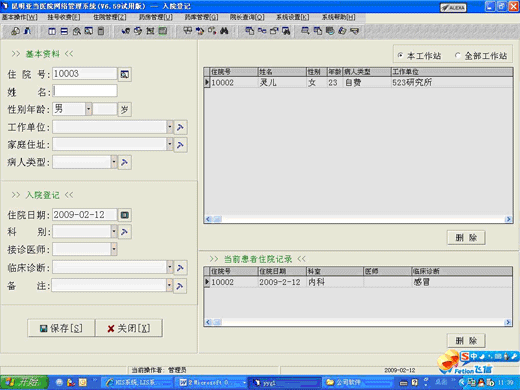Click 当前操作者: 管理员 in status bar

159,370
